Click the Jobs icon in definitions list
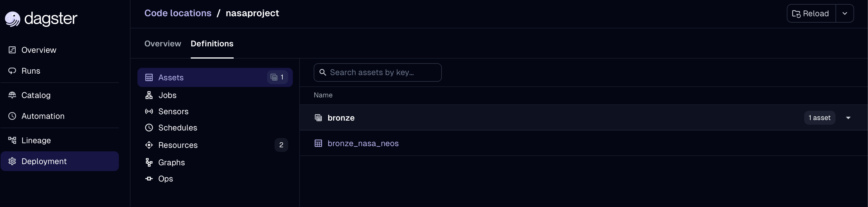 (150, 95)
